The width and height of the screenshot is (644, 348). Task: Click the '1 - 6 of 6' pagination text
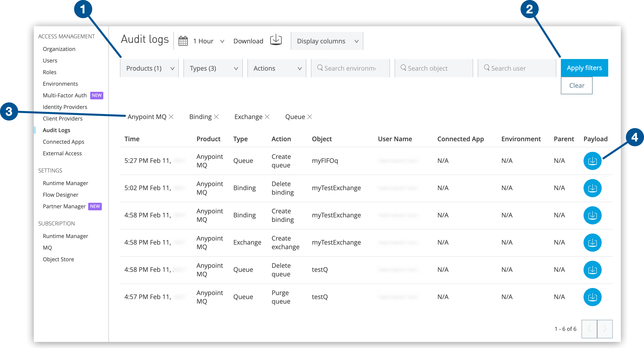(565, 329)
